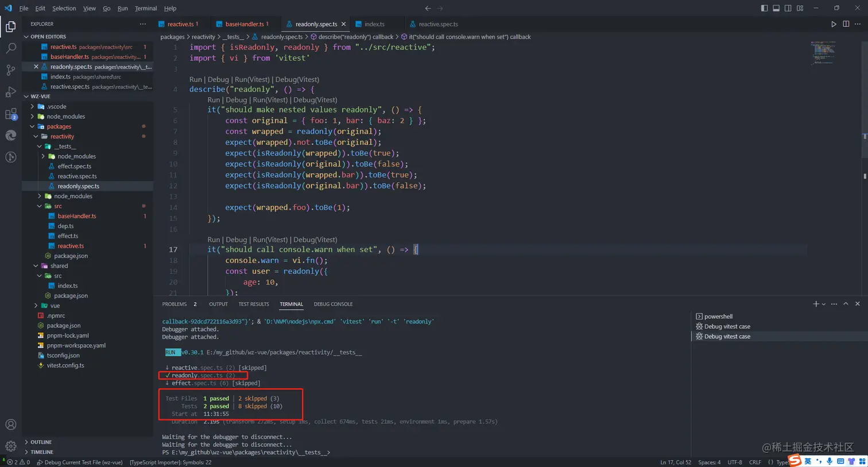Toggle Sogou voice input microphone
Screen dimensions: 868x467
point(830,461)
